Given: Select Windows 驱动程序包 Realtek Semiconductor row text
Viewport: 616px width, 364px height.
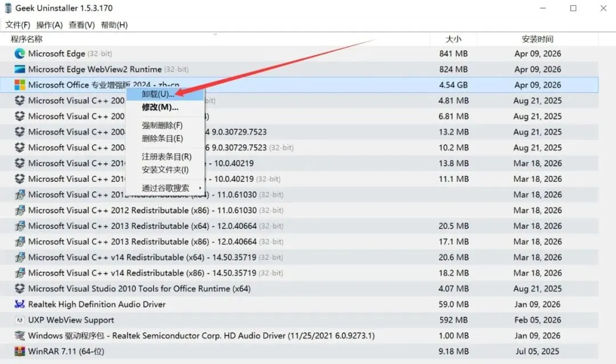Looking at the screenshot, I should [x=201, y=336].
